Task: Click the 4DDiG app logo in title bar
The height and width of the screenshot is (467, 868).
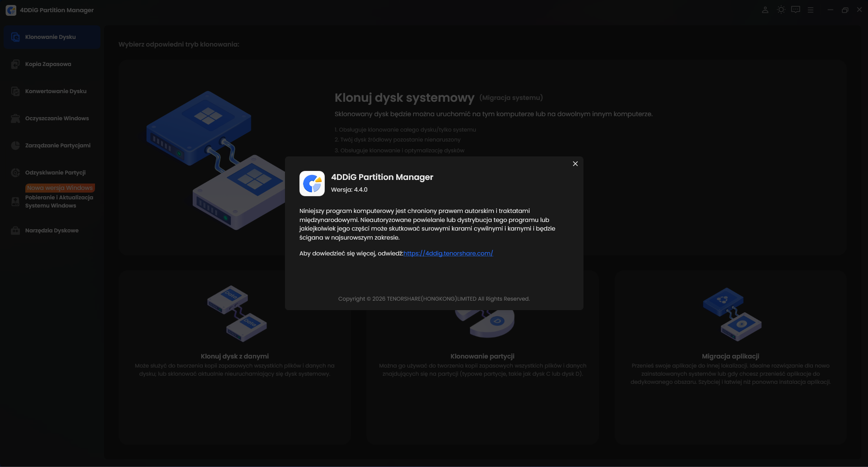Action: pyautogui.click(x=11, y=10)
